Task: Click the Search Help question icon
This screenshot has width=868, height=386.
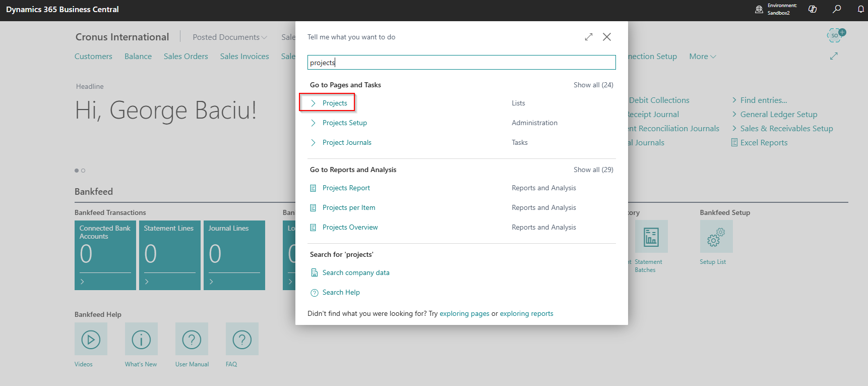Action: 314,293
